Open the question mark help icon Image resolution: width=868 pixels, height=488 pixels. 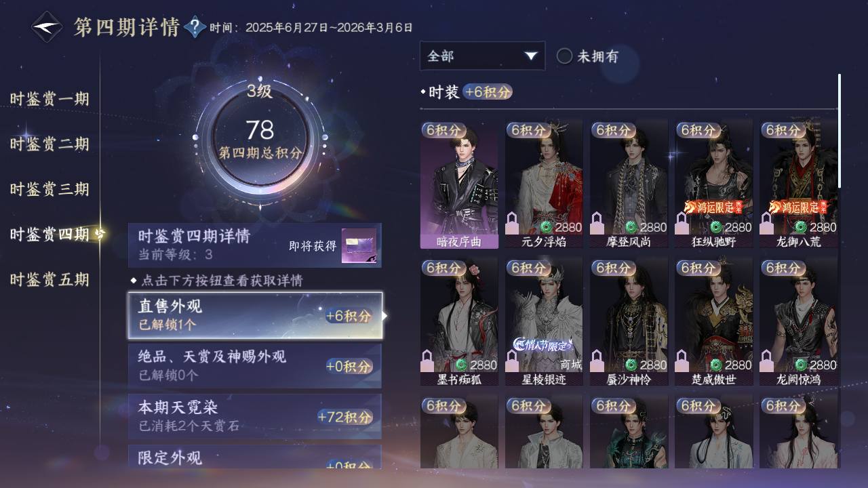[x=195, y=28]
